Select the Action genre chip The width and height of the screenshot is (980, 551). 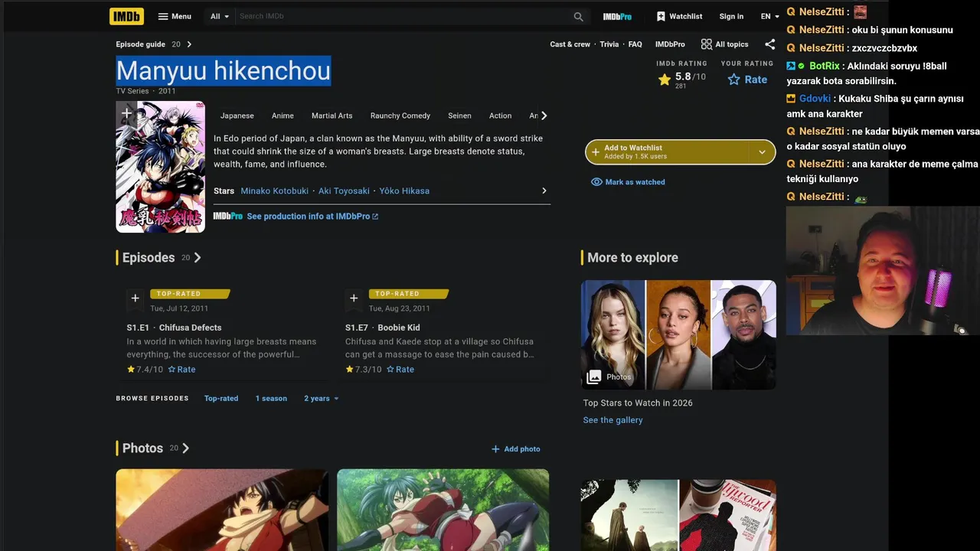click(x=500, y=116)
